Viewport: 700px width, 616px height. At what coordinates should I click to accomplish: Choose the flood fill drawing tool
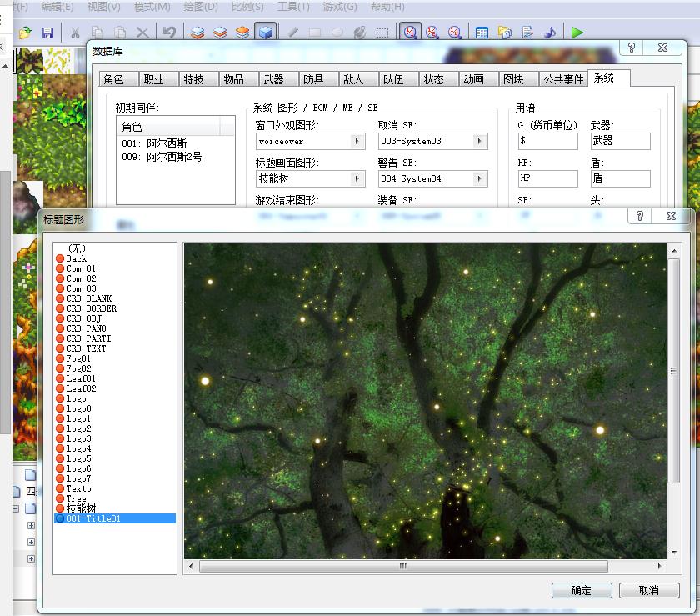(360, 33)
